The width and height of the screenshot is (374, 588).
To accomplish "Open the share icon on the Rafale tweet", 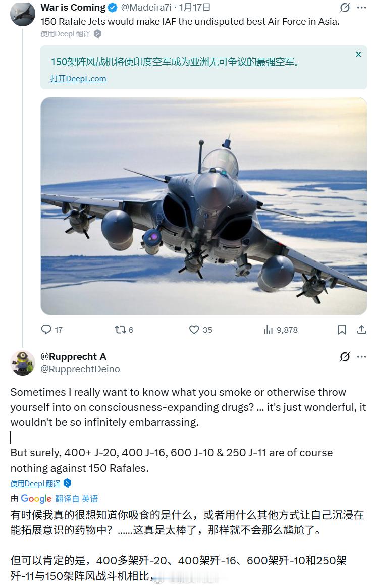I will click(x=361, y=330).
